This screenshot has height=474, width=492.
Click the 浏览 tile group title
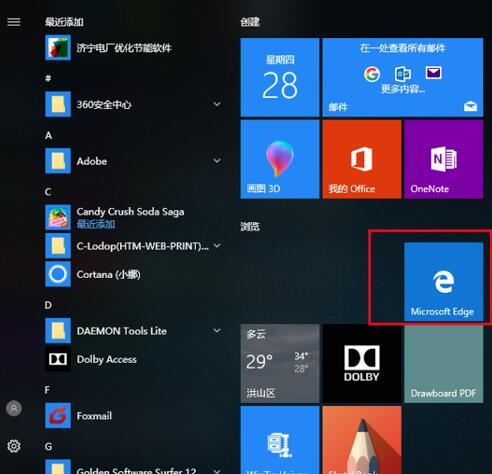pyautogui.click(x=250, y=227)
